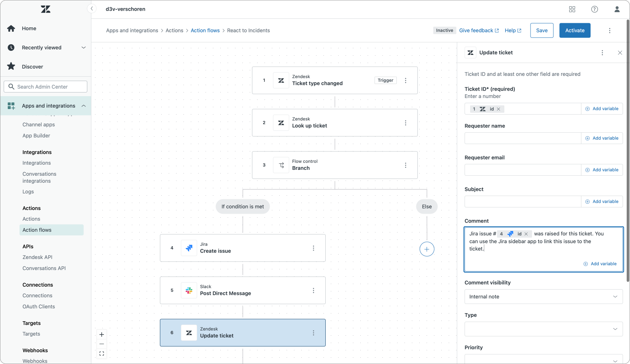This screenshot has height=364, width=630.
Task: Zoom in on the flow canvas
Action: 102,335
